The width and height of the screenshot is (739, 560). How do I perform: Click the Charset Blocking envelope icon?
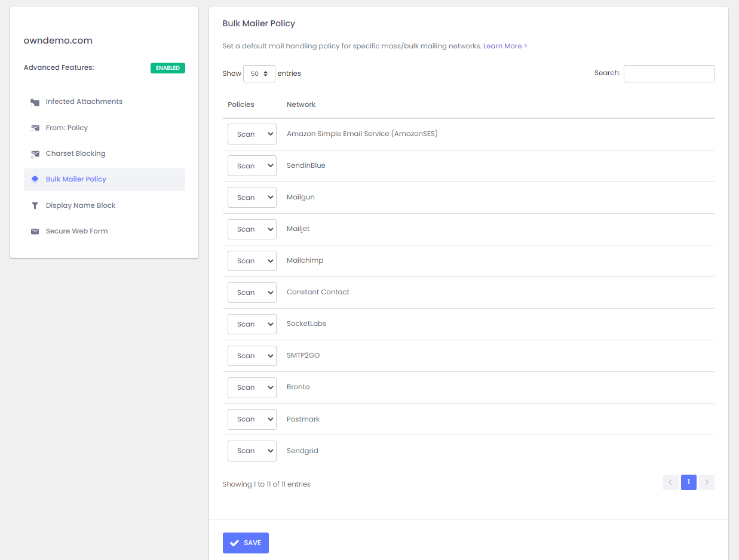pyautogui.click(x=35, y=154)
